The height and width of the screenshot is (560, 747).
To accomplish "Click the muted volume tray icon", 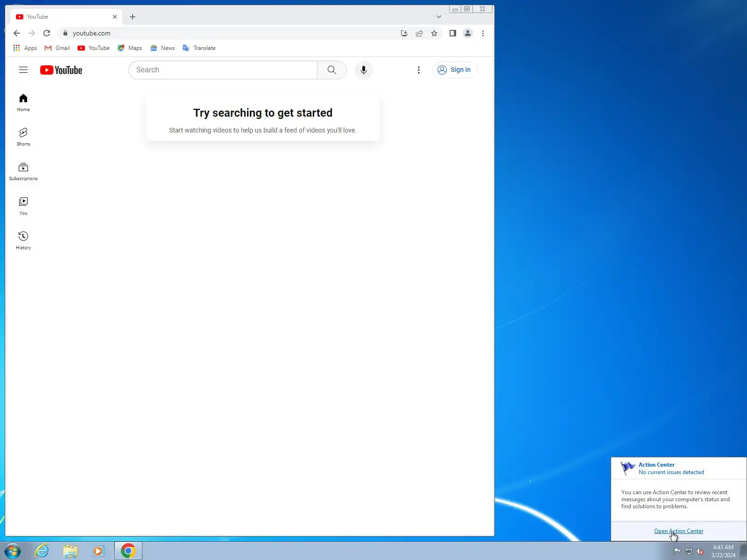I will (x=700, y=551).
